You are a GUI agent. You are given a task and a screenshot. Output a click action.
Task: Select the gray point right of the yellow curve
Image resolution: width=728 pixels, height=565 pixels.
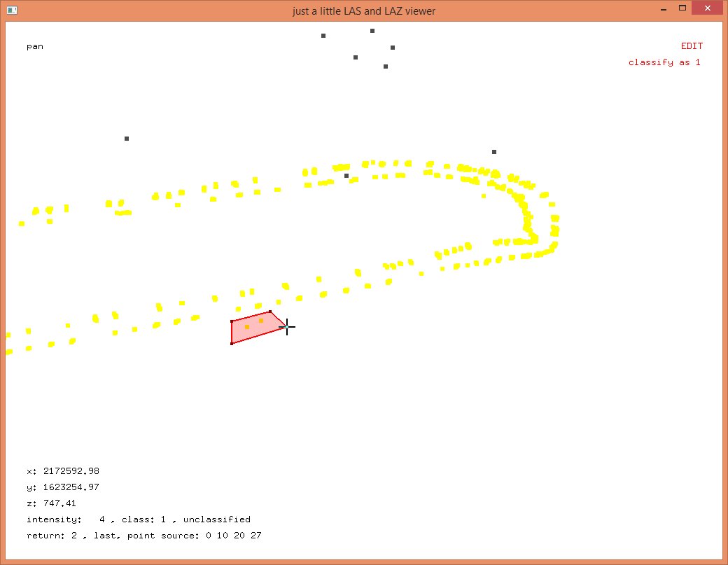click(x=494, y=152)
